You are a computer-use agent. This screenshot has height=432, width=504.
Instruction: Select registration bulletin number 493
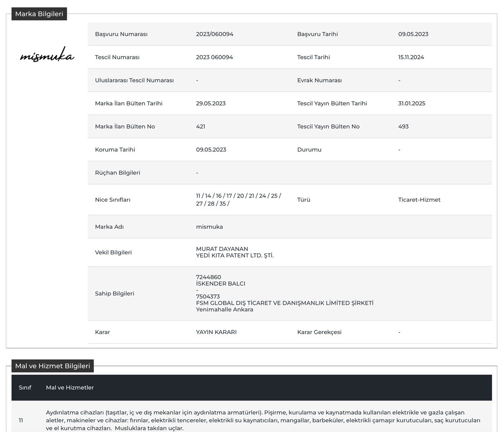[x=403, y=126]
